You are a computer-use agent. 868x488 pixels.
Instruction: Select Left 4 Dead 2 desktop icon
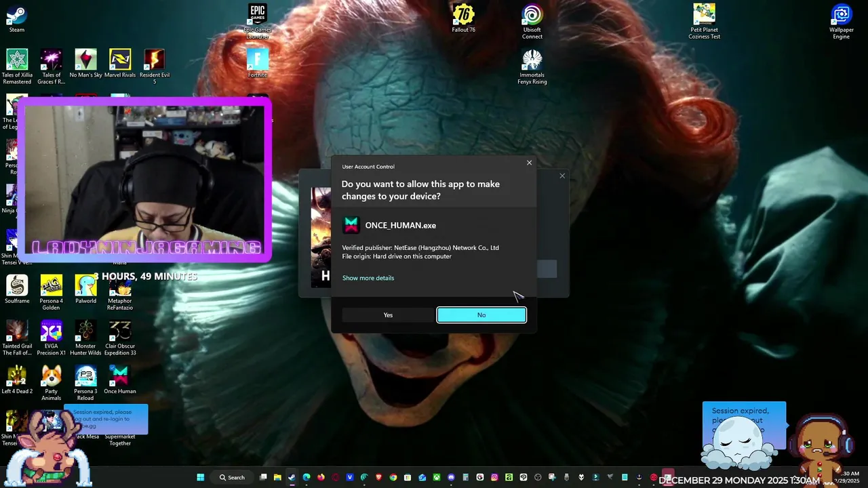(x=17, y=380)
